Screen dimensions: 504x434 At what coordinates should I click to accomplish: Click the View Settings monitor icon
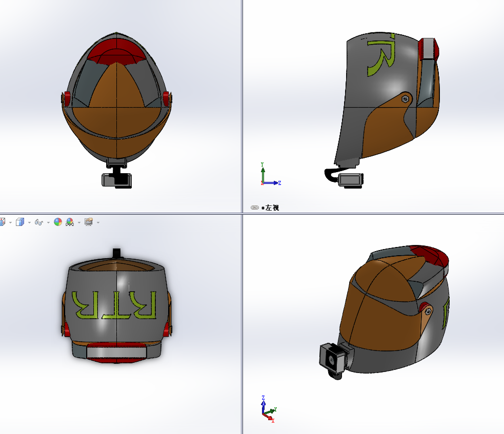pyautogui.click(x=89, y=222)
